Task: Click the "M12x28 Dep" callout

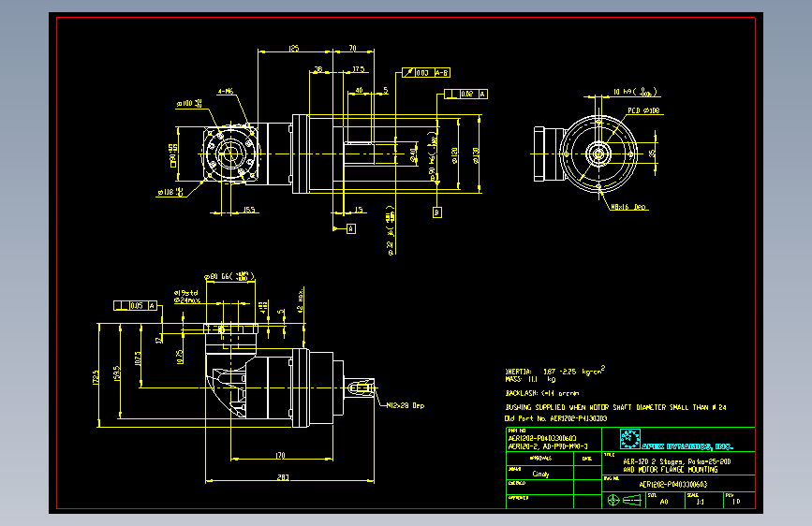Action: pyautogui.click(x=406, y=405)
